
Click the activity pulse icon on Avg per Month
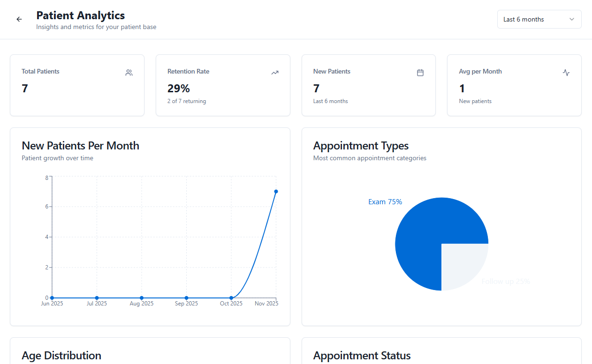coord(566,73)
